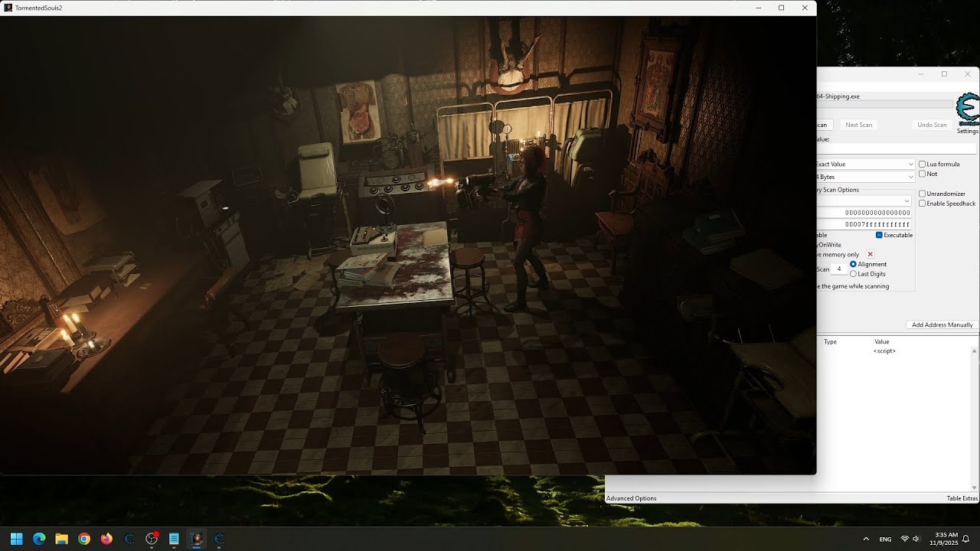This screenshot has height=551, width=980.
Task: Open the Cheat Engine icon next to Firefox
Action: pyautogui.click(x=129, y=539)
